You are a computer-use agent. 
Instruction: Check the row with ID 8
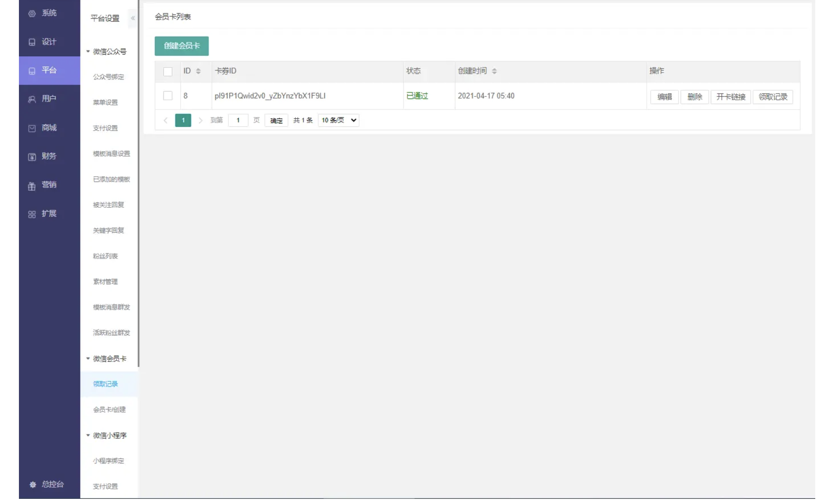click(x=168, y=96)
